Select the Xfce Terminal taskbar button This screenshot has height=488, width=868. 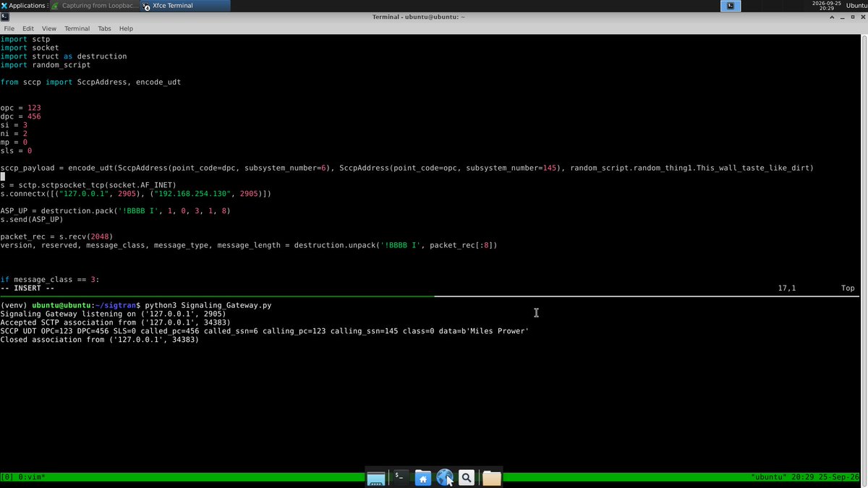pos(186,6)
